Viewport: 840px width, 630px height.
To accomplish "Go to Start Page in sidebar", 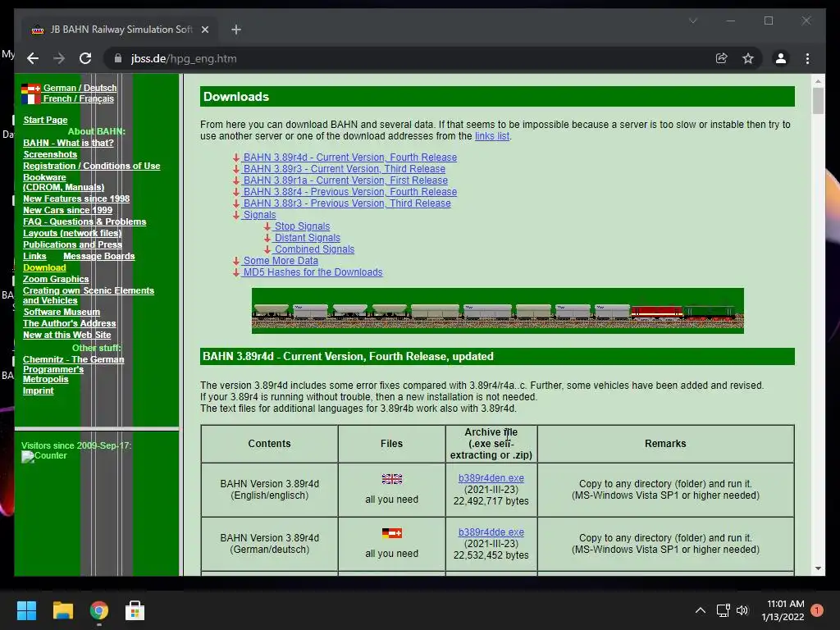I will (x=45, y=120).
